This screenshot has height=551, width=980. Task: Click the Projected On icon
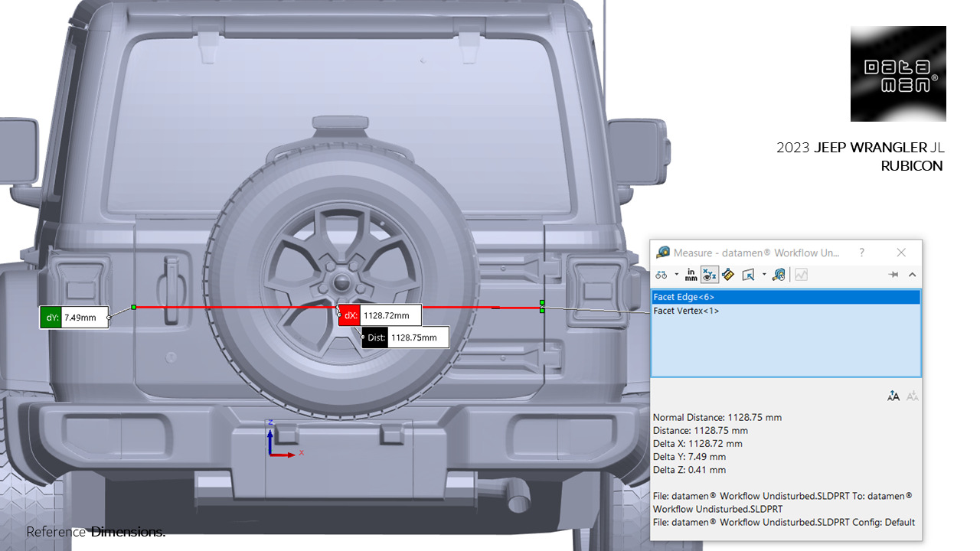click(x=749, y=274)
